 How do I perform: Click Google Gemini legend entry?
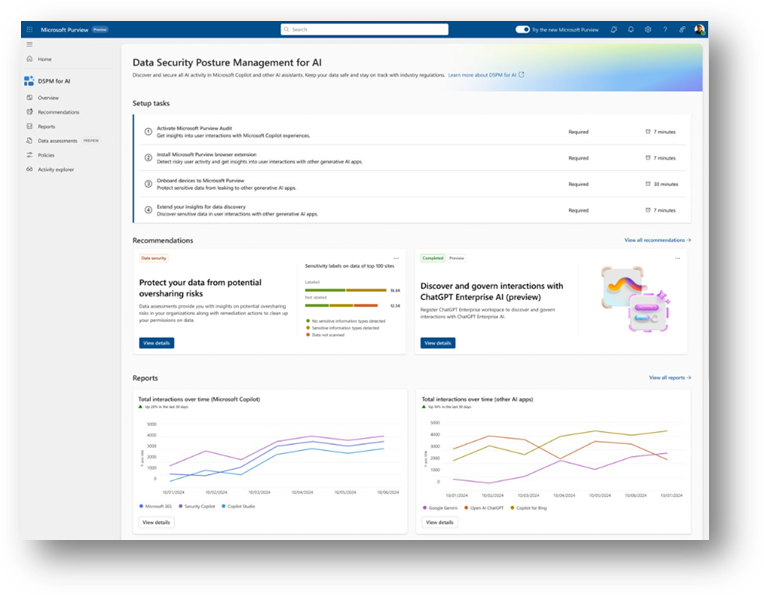(x=440, y=508)
